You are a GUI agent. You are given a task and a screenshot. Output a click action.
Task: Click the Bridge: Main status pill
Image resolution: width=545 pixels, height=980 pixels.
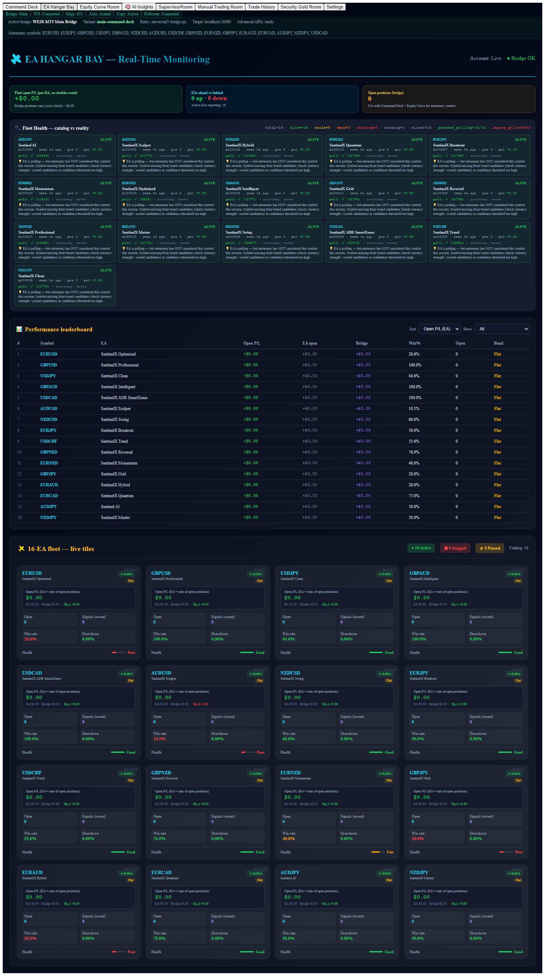pos(17,14)
